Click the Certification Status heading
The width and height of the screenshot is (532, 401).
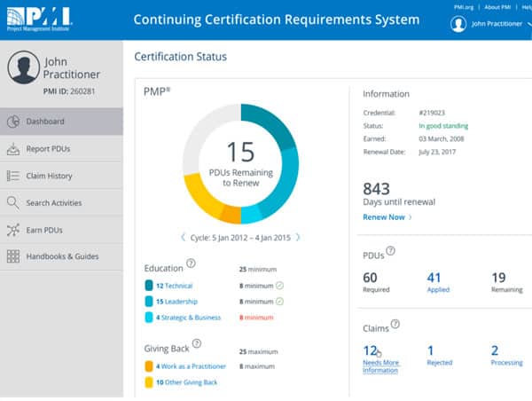pyautogui.click(x=181, y=57)
